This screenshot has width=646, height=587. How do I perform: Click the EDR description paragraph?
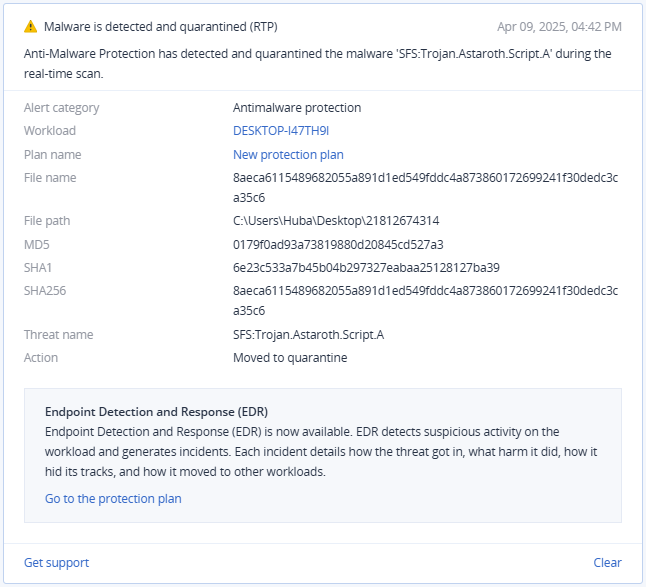[x=321, y=452]
